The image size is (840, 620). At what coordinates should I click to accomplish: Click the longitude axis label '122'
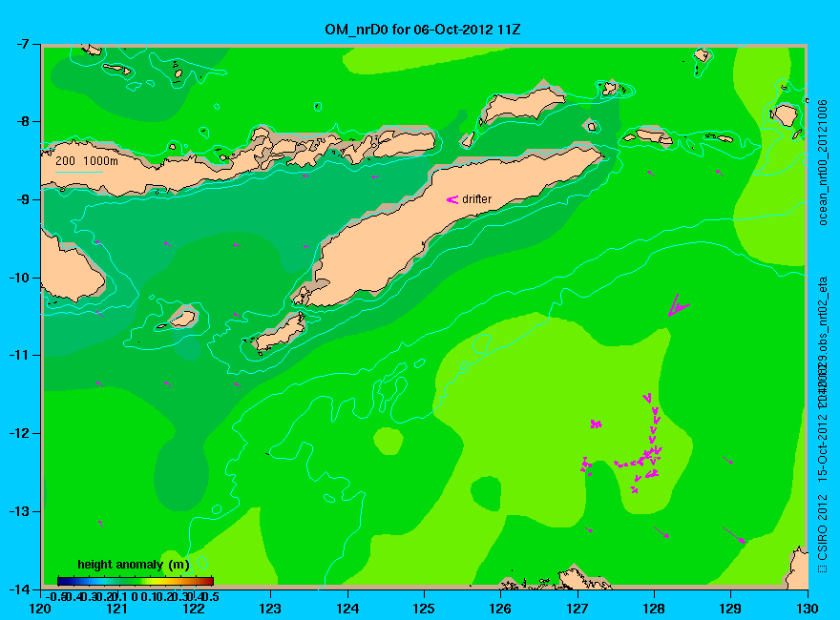194,609
